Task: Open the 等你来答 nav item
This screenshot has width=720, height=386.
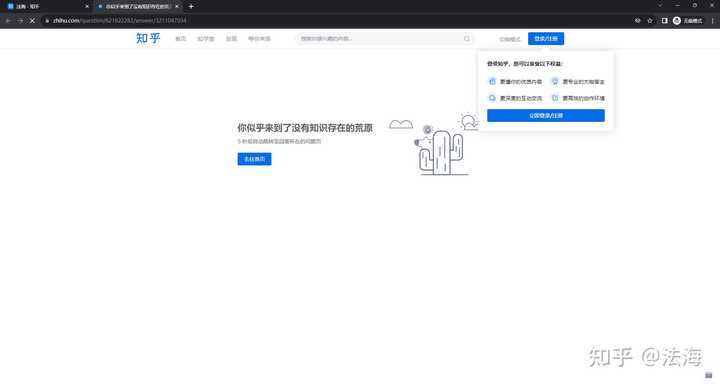Action: [x=259, y=39]
